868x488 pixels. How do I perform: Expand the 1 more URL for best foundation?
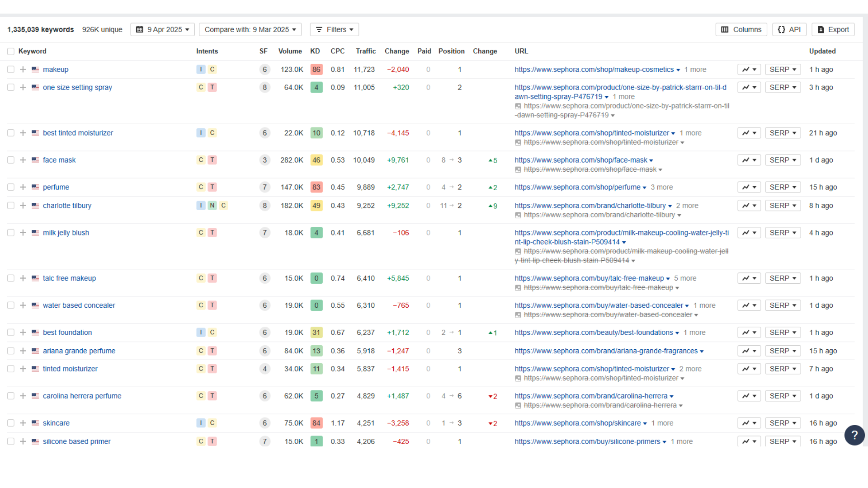(695, 333)
